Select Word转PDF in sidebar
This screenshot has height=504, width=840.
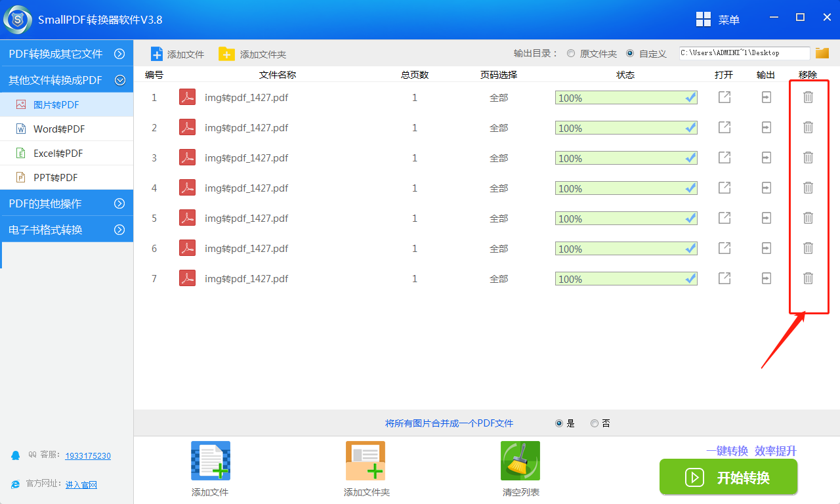pyautogui.click(x=66, y=129)
